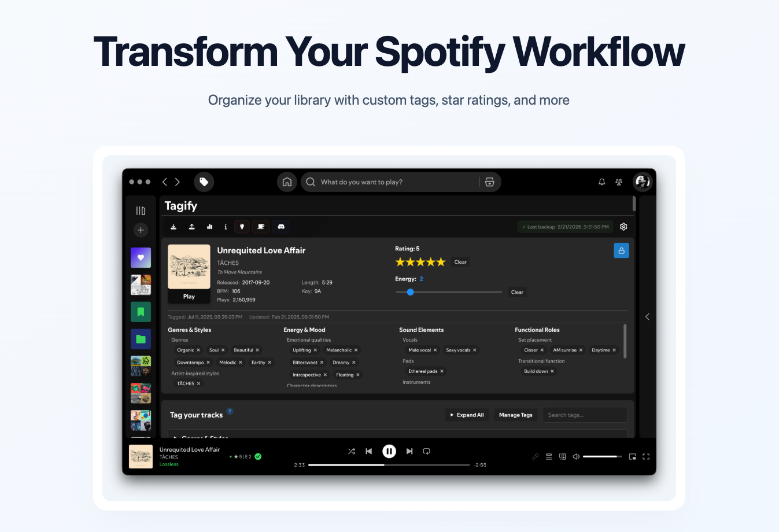Viewport: 779px width, 532px height.
Task: Open the Browse icon in the search bar
Action: click(490, 182)
